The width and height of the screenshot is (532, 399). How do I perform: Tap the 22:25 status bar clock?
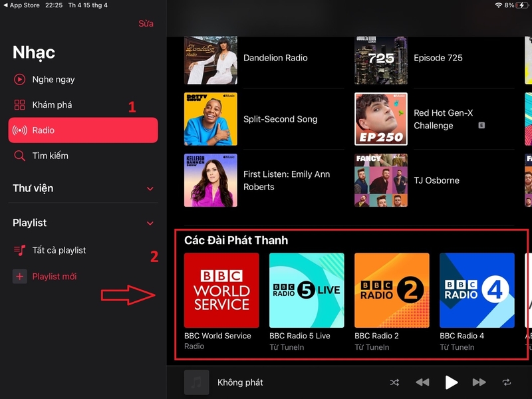click(x=54, y=5)
